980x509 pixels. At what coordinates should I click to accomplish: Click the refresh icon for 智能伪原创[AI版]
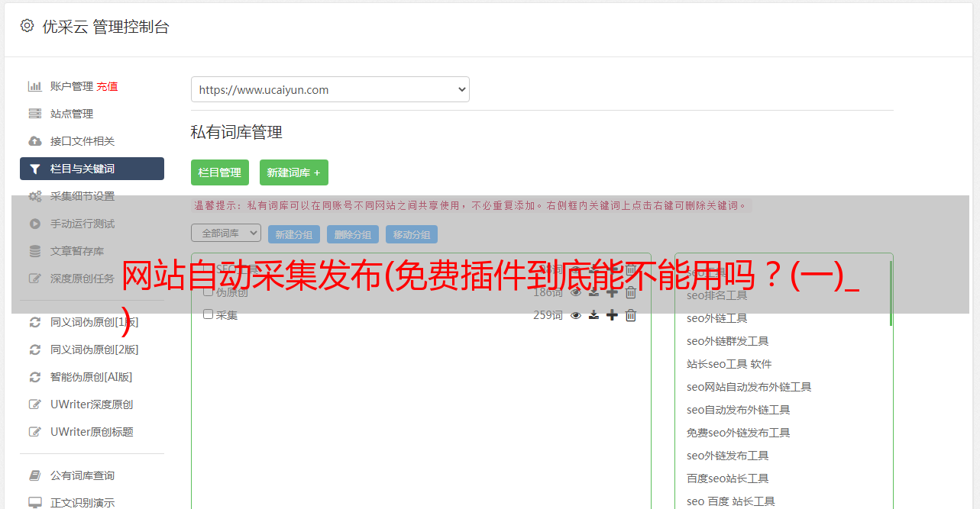34,377
